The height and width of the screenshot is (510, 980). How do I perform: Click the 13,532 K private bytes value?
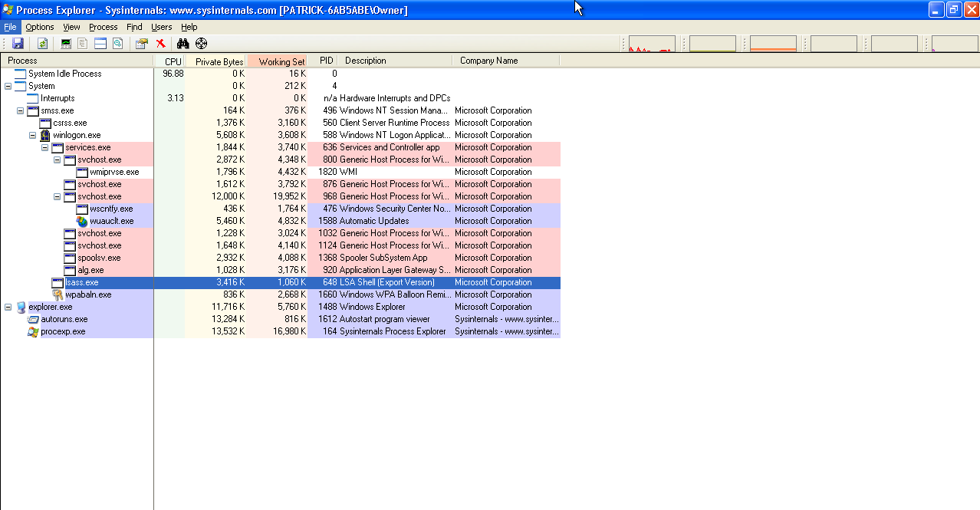point(228,331)
